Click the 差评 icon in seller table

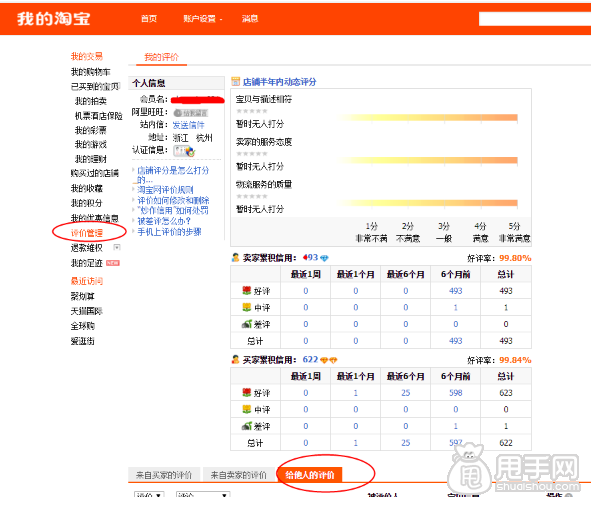(247, 324)
